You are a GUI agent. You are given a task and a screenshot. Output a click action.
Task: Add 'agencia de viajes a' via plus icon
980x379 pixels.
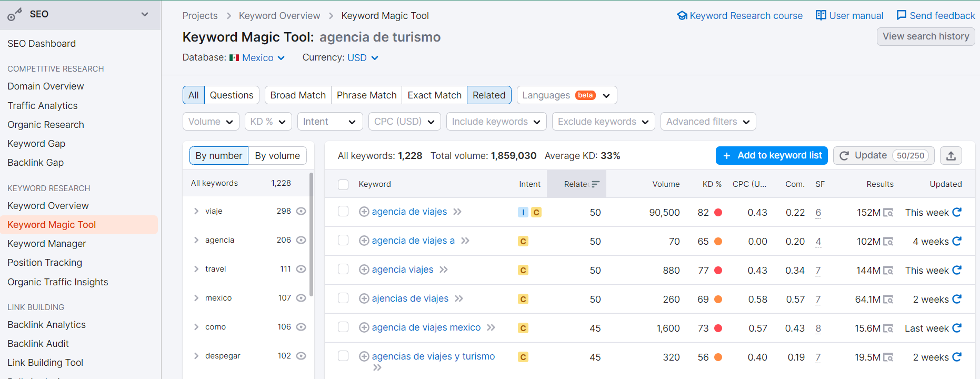364,241
